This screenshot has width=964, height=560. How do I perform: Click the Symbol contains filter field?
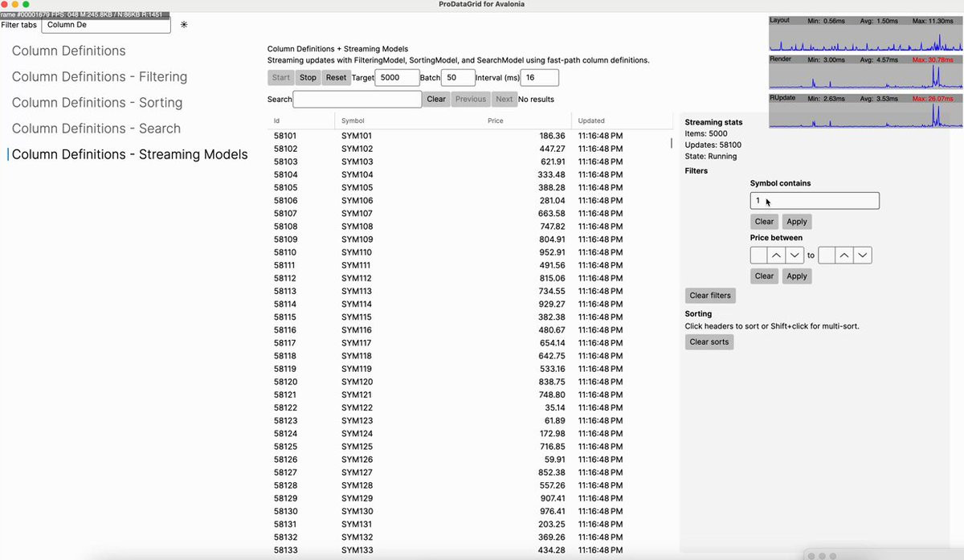pyautogui.click(x=815, y=201)
